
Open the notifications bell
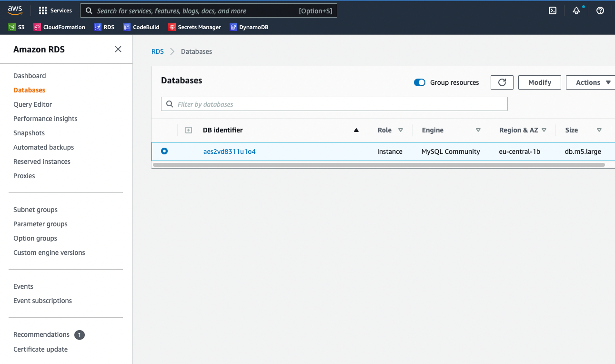pyautogui.click(x=576, y=10)
